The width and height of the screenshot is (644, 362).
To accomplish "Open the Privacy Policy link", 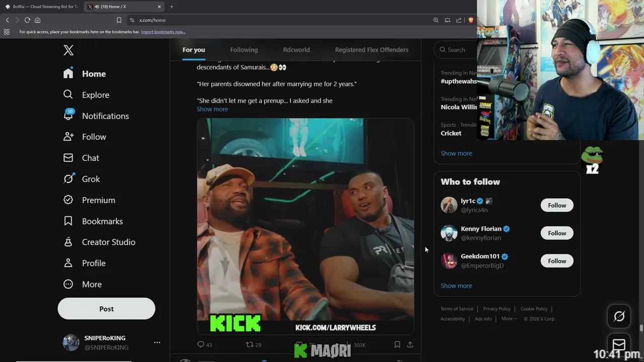I will point(497,309).
